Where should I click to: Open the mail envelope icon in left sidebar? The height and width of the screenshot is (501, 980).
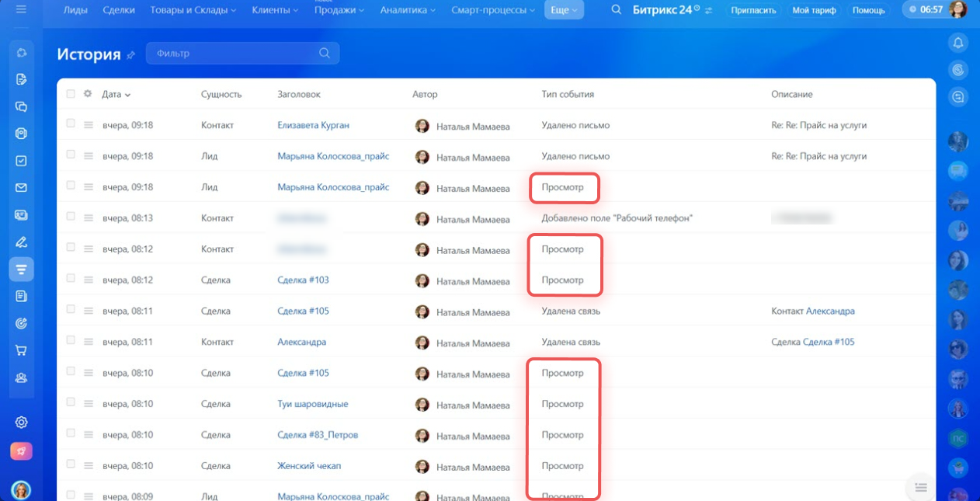tap(22, 188)
